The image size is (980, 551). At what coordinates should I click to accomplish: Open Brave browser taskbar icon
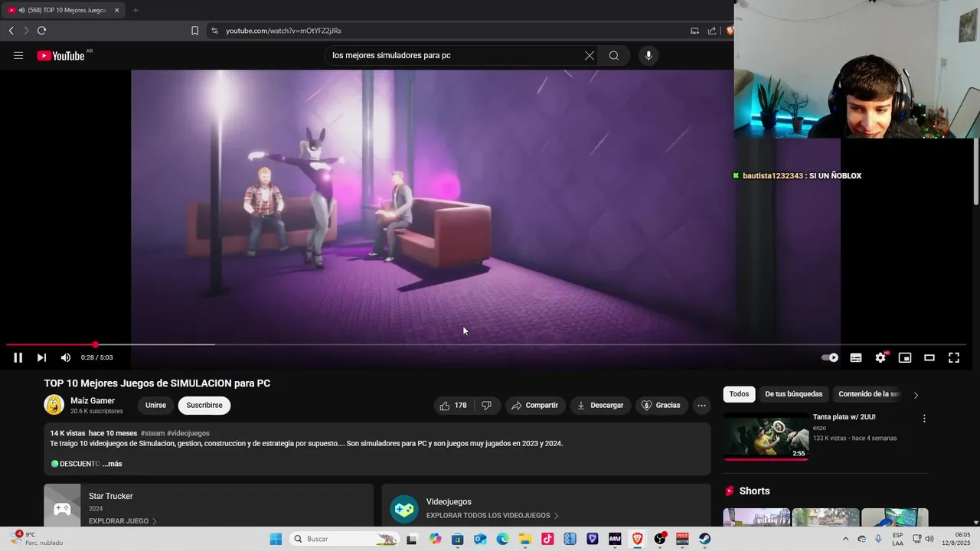637,539
